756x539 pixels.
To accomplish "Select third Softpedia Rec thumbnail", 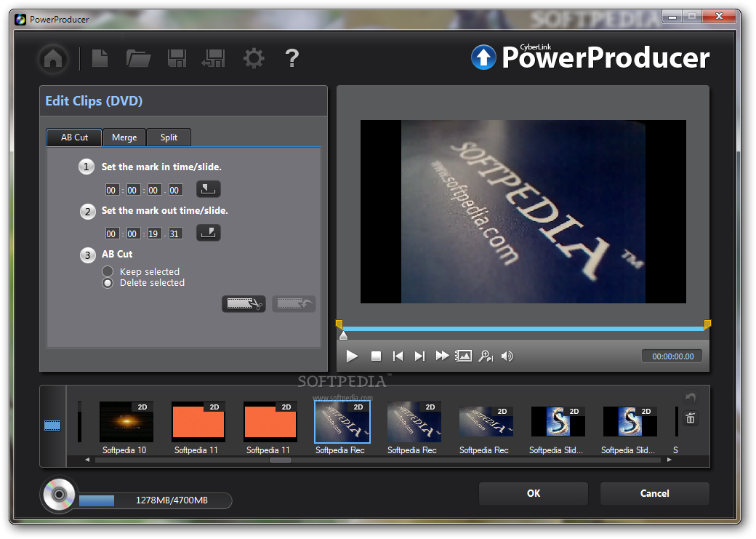I will (x=486, y=421).
